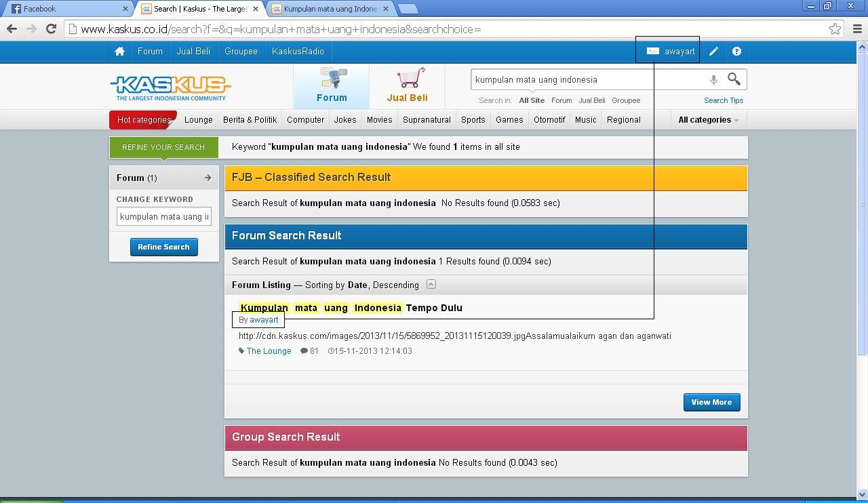Image resolution: width=868 pixels, height=503 pixels.
Task: Open the awayart user menu
Action: 671,52
